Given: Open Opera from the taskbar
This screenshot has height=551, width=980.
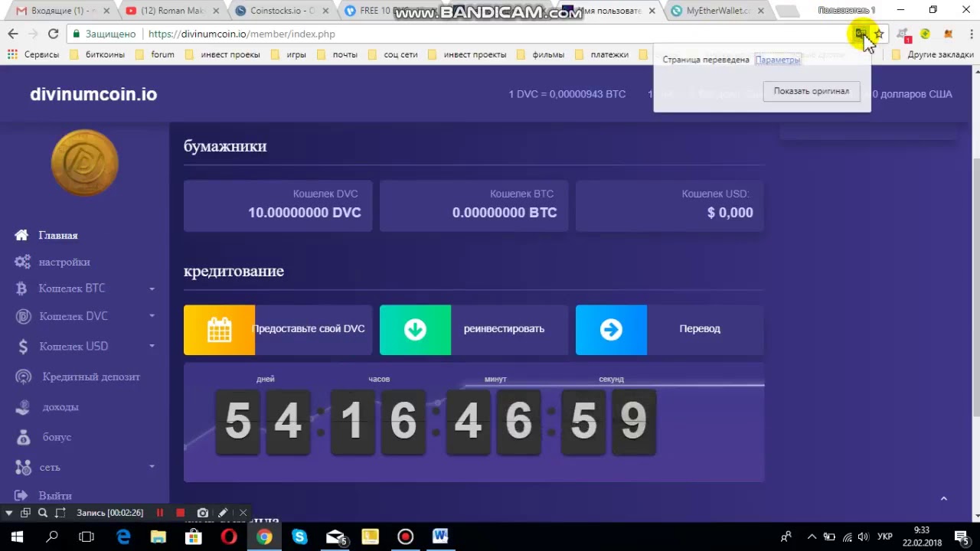Looking at the screenshot, I should click(229, 536).
